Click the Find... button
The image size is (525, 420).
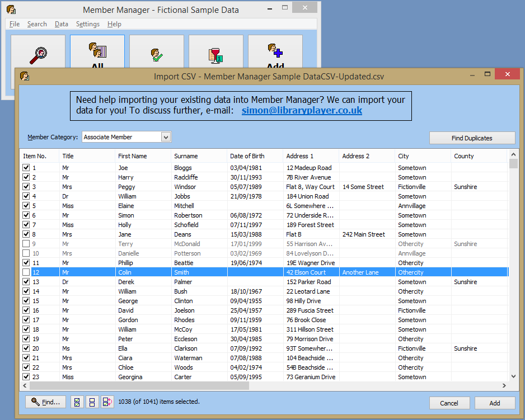click(x=45, y=402)
